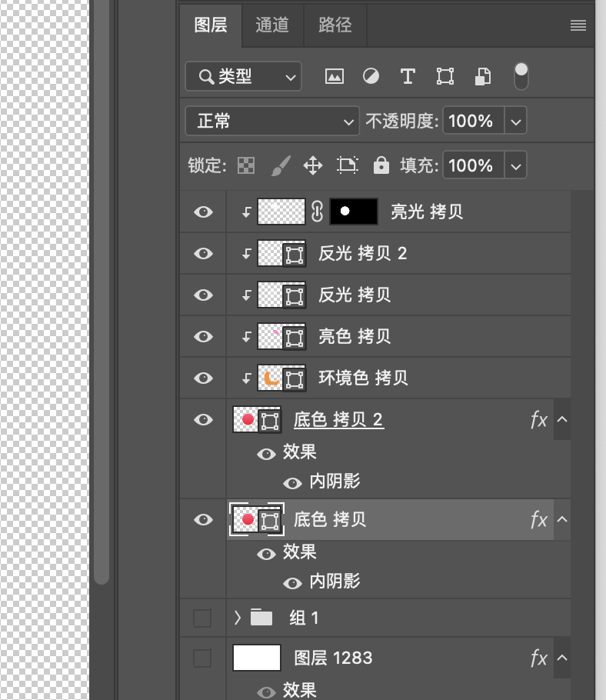Hide the 反光 拷贝 layer
The image size is (606, 700).
point(203,295)
